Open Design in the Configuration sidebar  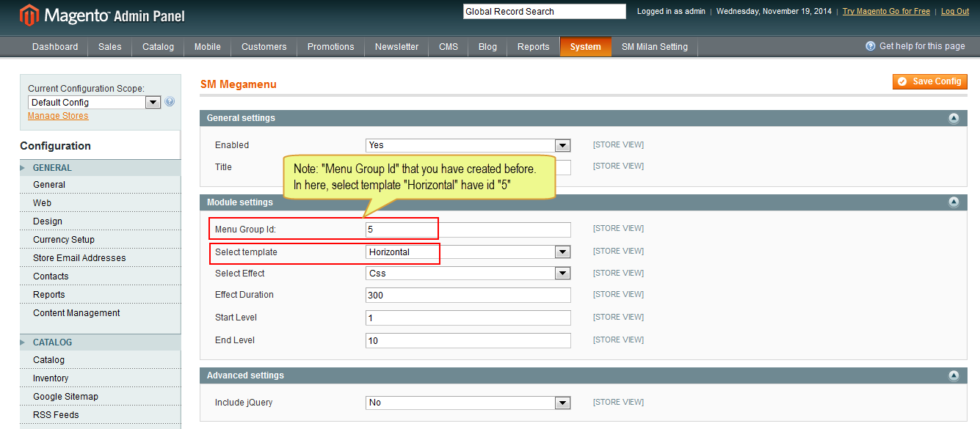click(48, 221)
